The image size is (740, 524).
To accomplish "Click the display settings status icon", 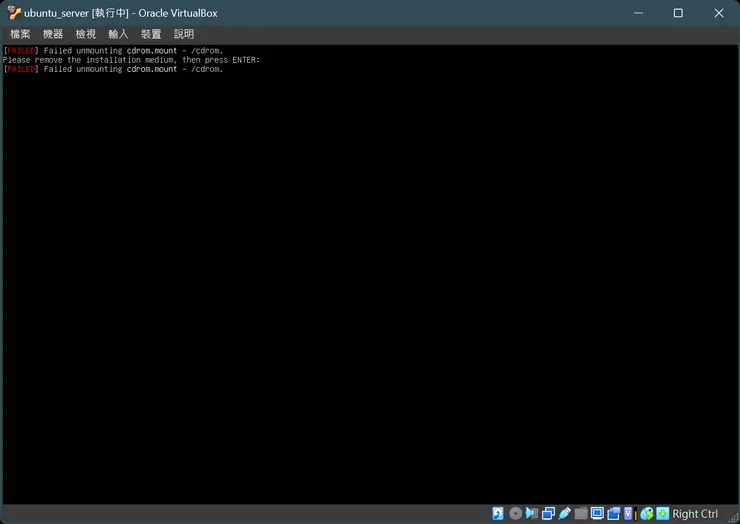I will coord(597,514).
